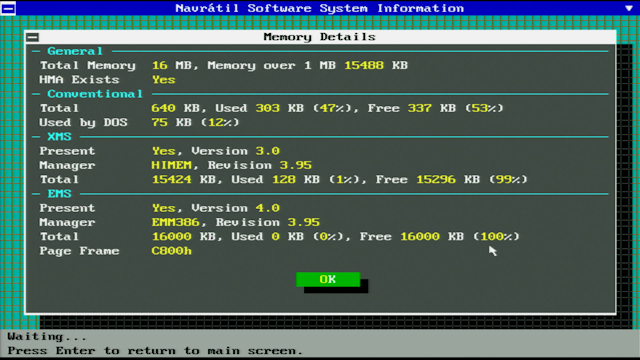Screen dimensions: 640x360
Task: Click HIMEM Revision 3.95 value
Action: [296, 165]
